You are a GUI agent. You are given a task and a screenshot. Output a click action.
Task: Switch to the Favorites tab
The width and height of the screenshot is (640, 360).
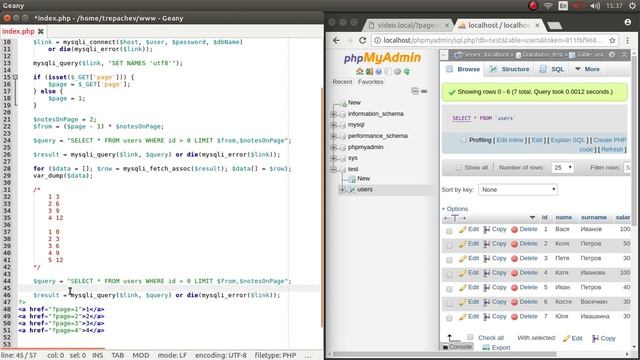(x=371, y=82)
